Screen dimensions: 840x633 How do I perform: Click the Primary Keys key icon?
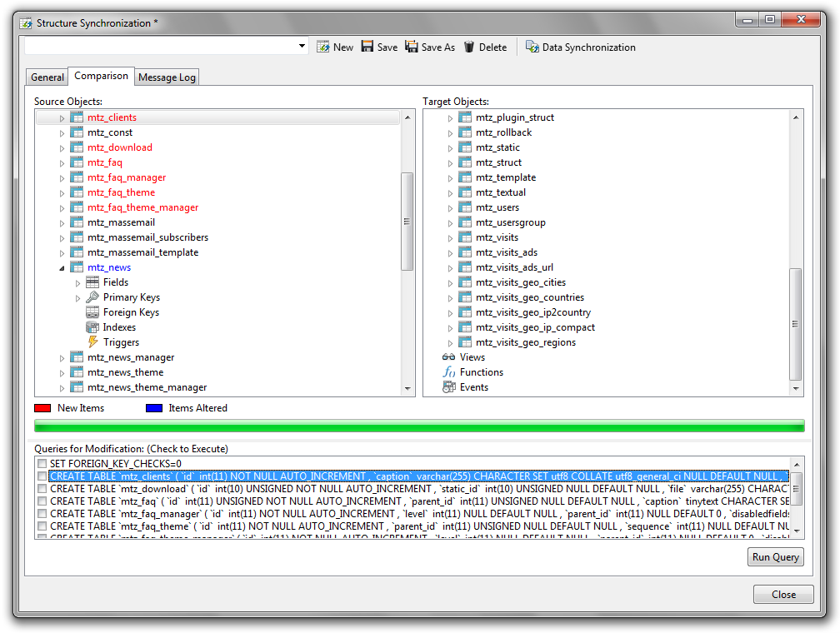92,297
